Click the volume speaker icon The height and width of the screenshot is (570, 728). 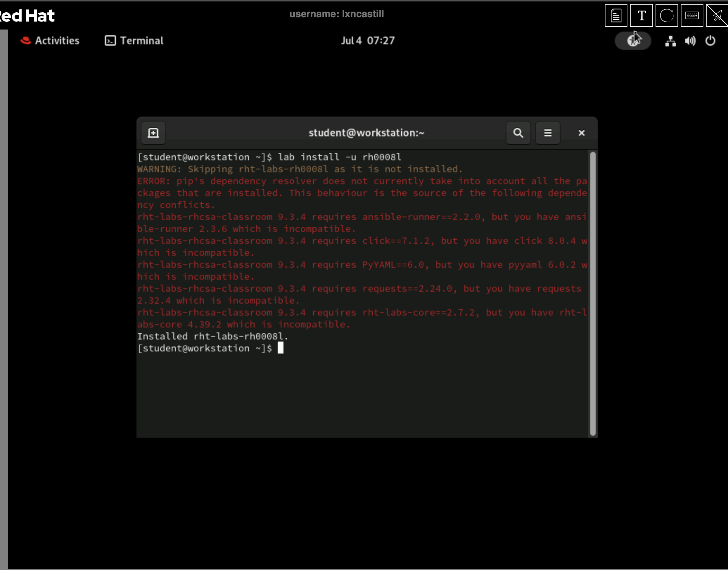(x=690, y=41)
